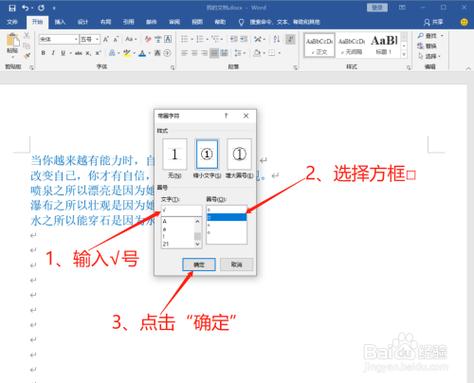This screenshot has height=383, width=474.
Task: Click the Cut scissors icon
Action: pos(27,35)
